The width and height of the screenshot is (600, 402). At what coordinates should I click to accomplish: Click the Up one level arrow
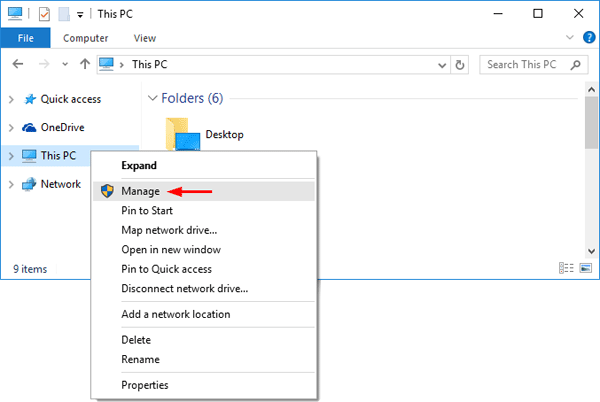click(84, 64)
